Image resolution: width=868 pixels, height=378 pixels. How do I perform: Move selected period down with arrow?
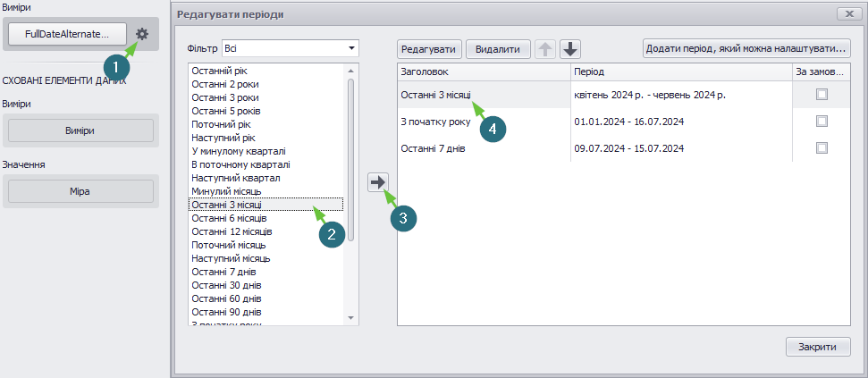coord(569,49)
